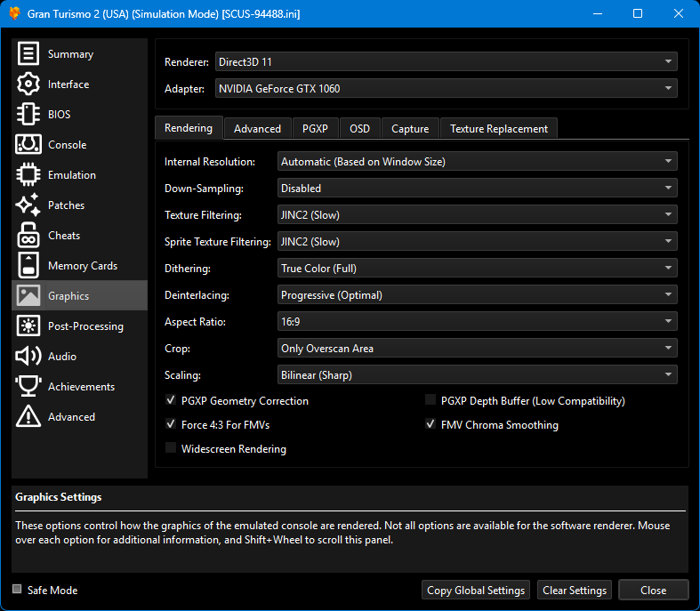Open Cheats using the padlock icon

(28, 236)
